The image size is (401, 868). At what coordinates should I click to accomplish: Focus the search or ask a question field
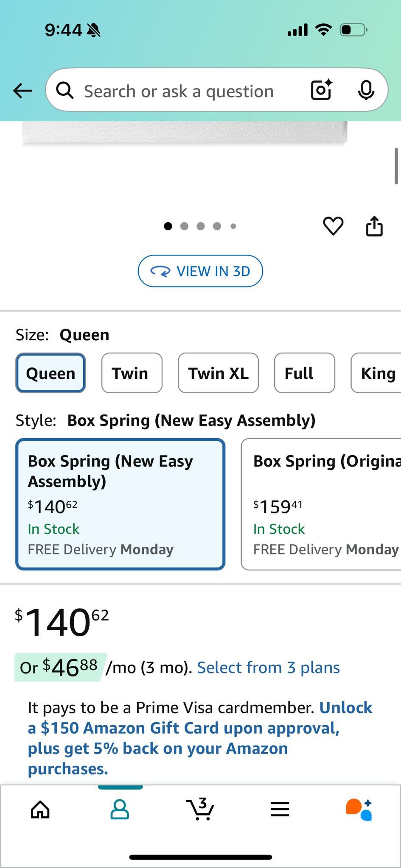pyautogui.click(x=178, y=91)
